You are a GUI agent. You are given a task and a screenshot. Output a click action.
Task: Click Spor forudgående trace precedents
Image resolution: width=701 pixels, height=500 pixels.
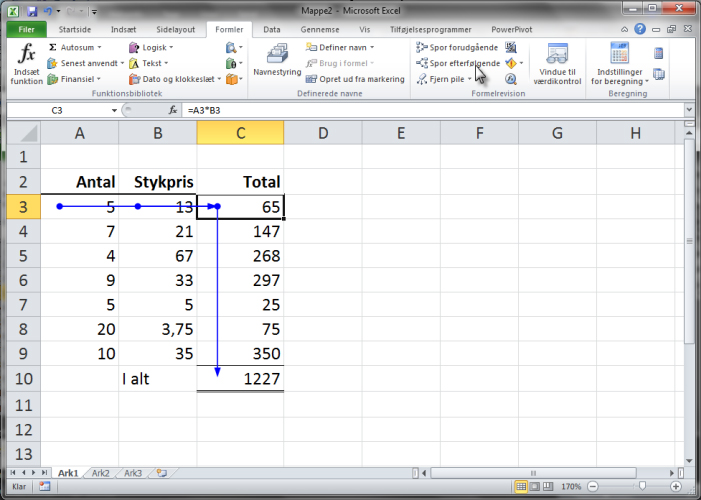(x=457, y=47)
